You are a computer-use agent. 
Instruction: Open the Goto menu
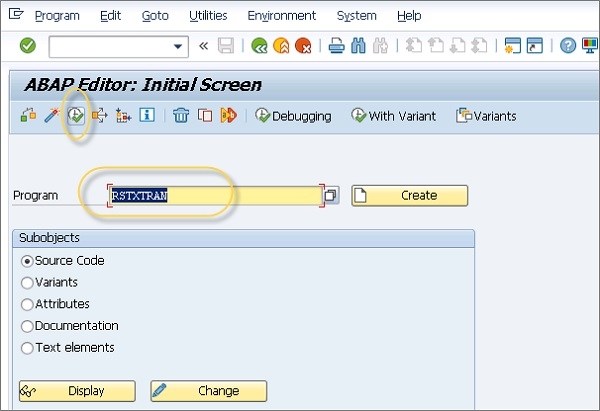pos(155,16)
